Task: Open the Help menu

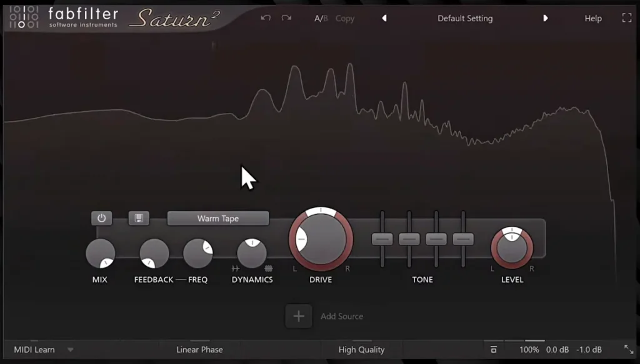Action: [x=593, y=18]
